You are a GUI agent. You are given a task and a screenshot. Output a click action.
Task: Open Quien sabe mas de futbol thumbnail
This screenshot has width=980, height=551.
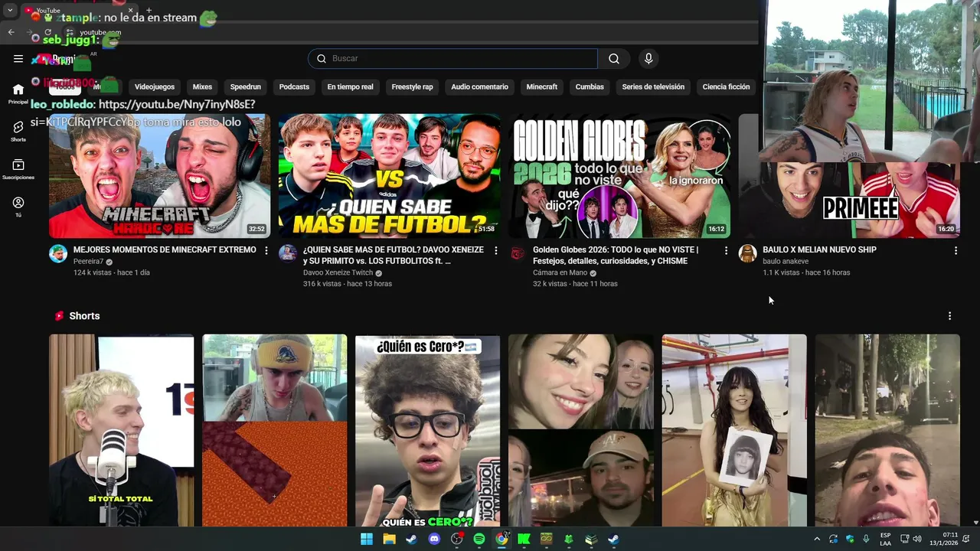pos(389,176)
